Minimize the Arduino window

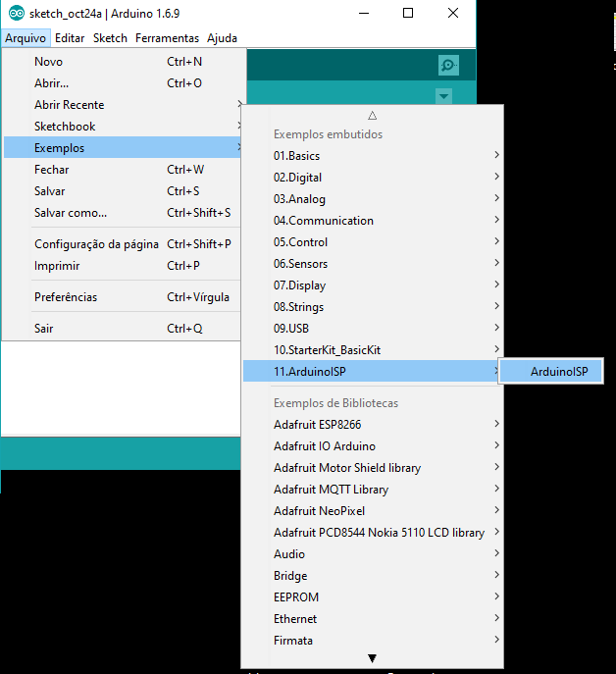point(364,14)
